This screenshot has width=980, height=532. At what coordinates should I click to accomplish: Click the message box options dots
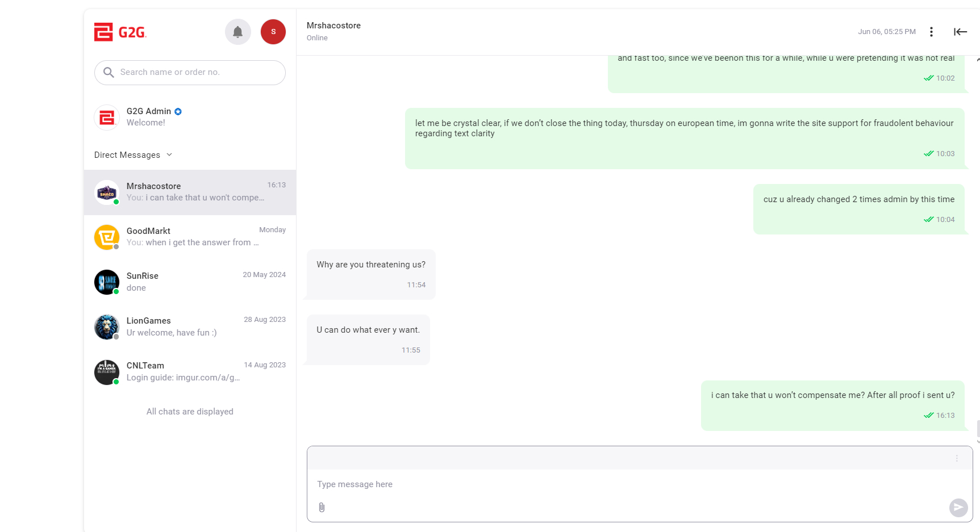[957, 458]
